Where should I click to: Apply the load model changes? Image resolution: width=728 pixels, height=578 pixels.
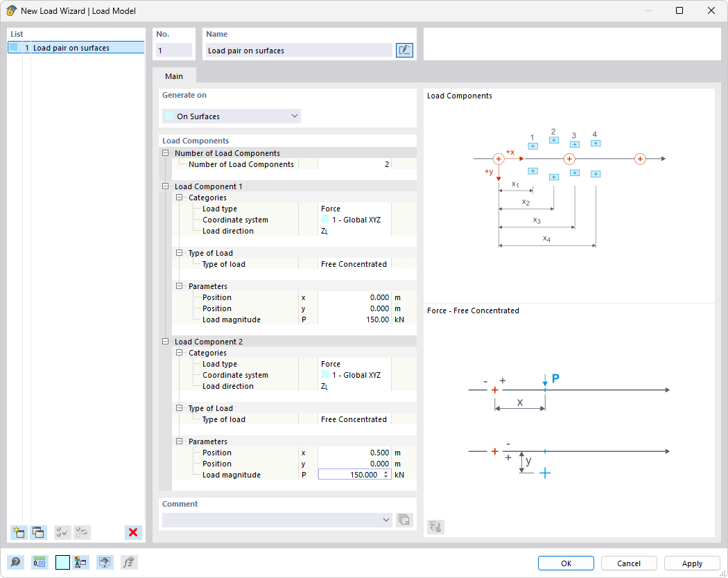[691, 563]
